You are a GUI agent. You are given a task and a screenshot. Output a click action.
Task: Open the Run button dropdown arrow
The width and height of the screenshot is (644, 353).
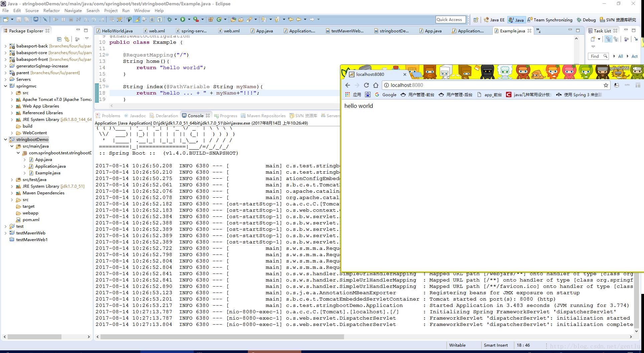pyautogui.click(x=189, y=19)
